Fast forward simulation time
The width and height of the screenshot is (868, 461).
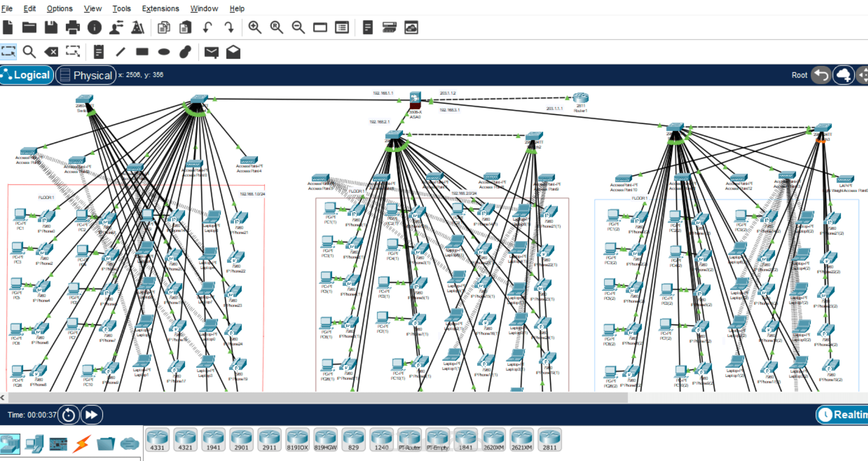(92, 414)
